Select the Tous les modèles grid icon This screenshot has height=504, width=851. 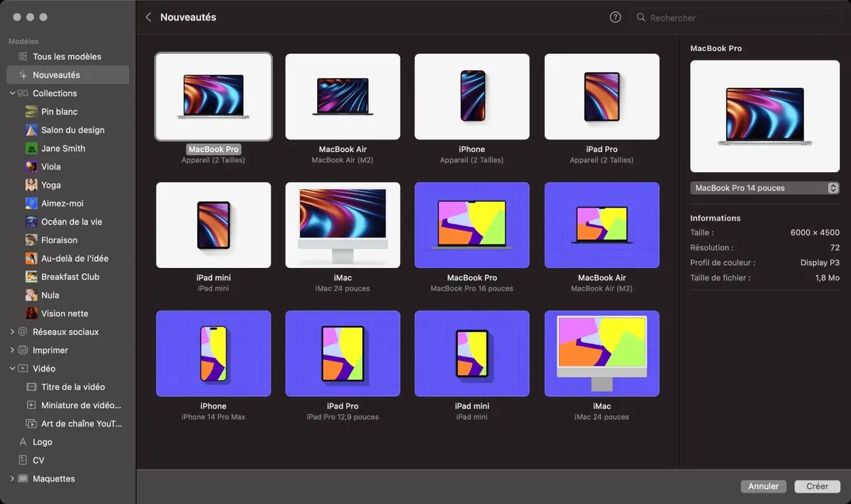[x=22, y=56]
